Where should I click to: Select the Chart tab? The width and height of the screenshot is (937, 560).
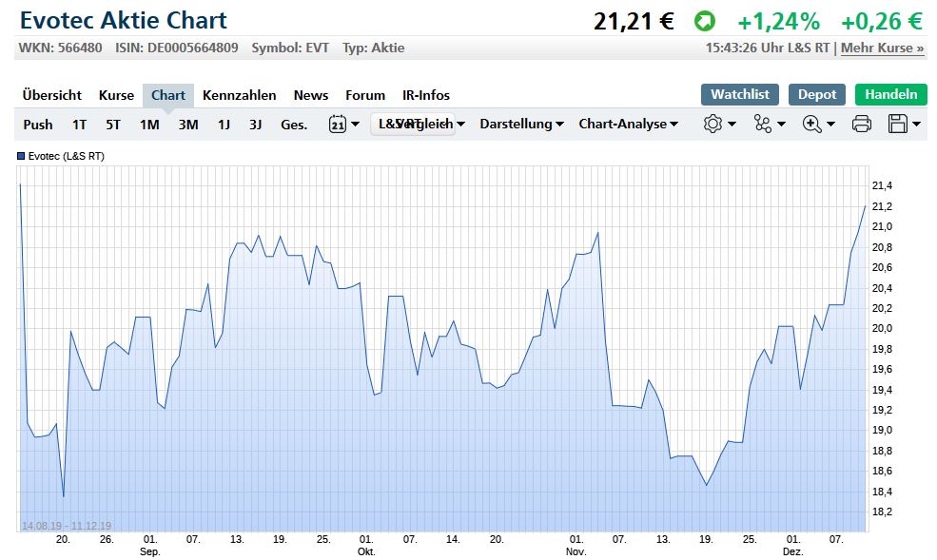(168, 95)
